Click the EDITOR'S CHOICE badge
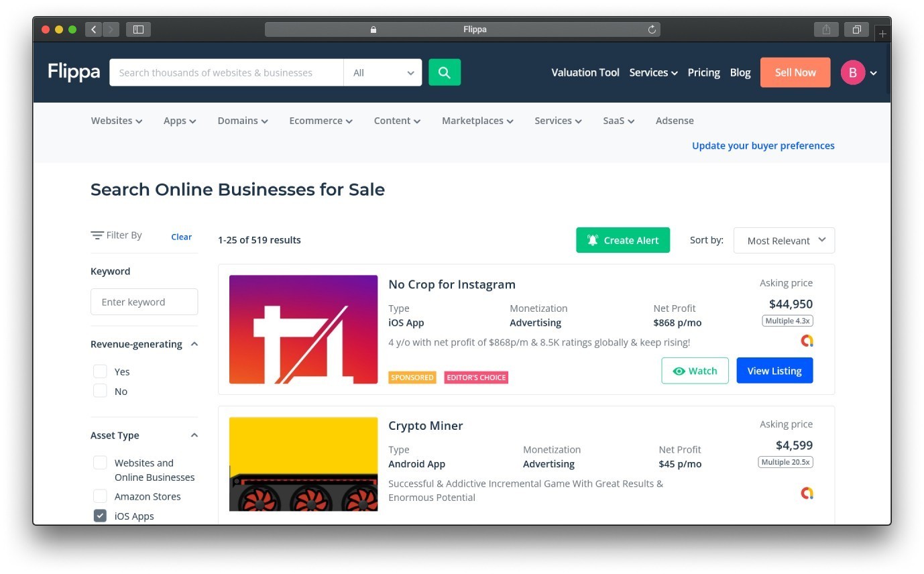This screenshot has height=574, width=924. pos(476,378)
